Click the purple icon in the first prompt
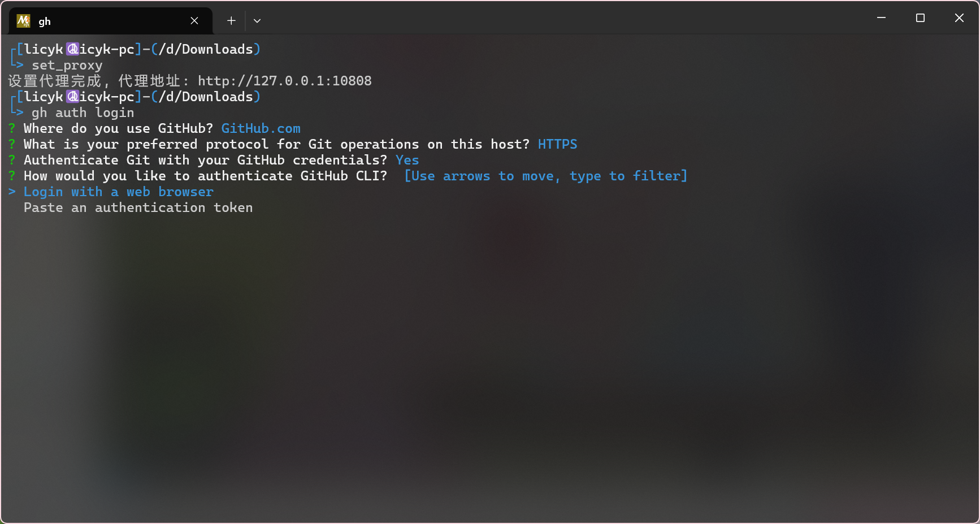The height and width of the screenshot is (524, 980). (x=72, y=49)
